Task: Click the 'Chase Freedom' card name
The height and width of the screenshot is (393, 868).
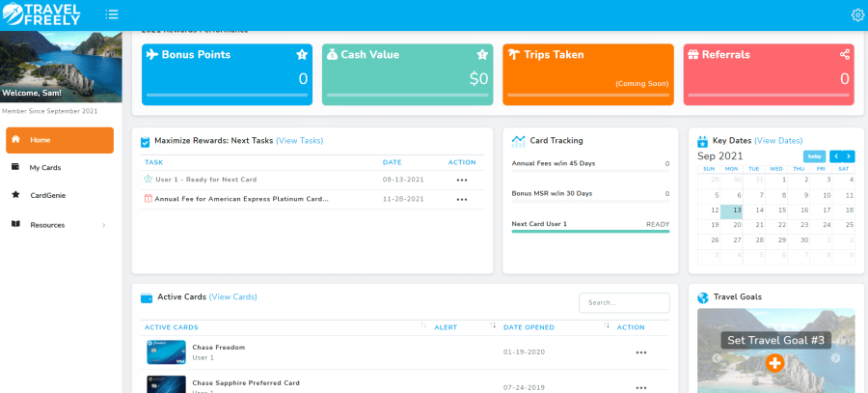Action: (x=219, y=348)
